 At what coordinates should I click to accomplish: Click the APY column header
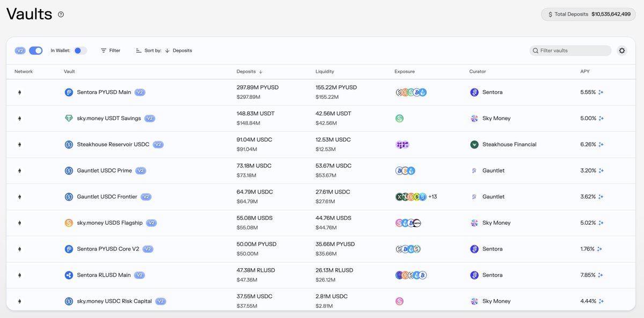585,71
